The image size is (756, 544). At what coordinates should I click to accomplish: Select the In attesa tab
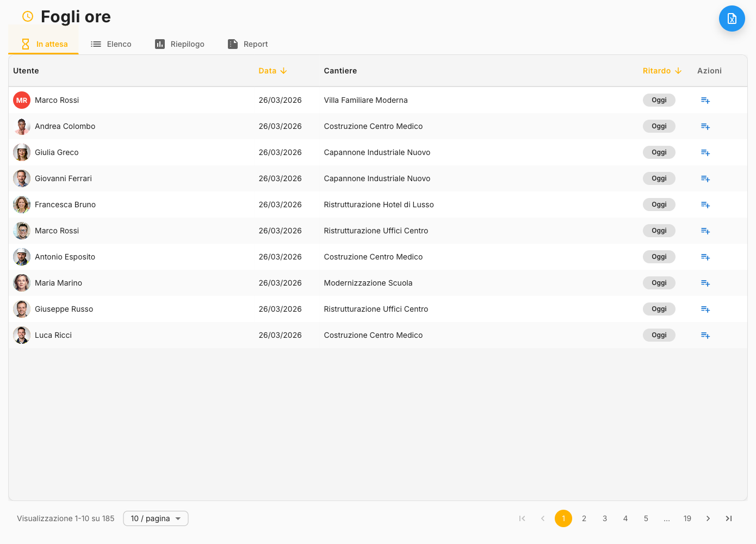(44, 44)
